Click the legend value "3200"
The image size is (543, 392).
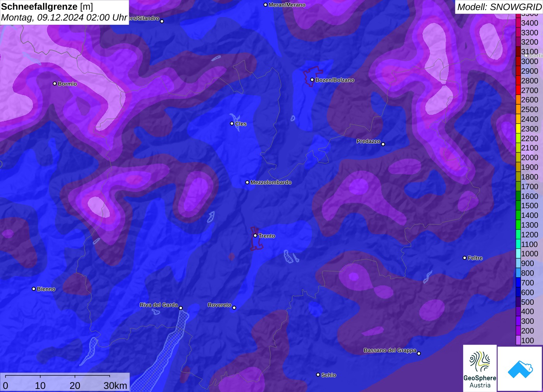pos(530,42)
